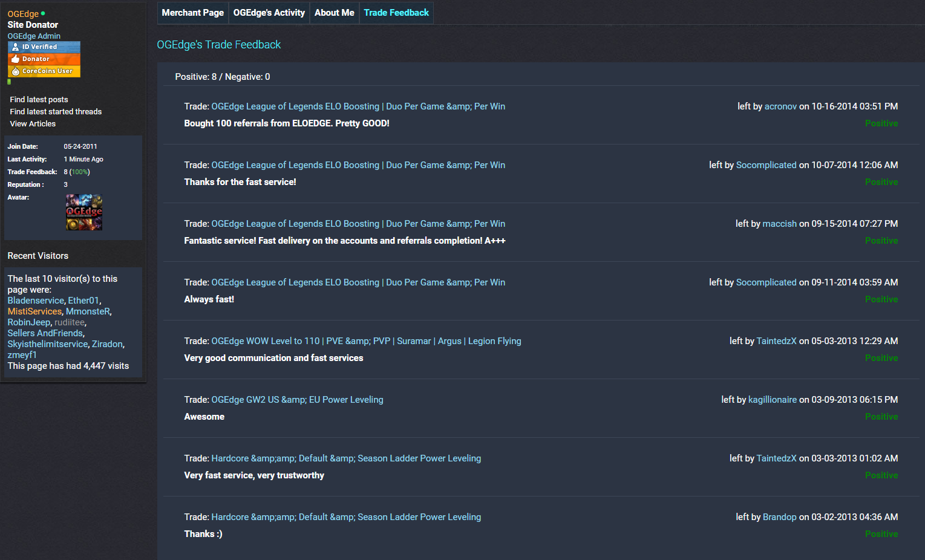Open Find latest posts
The height and width of the screenshot is (560, 925).
point(39,100)
